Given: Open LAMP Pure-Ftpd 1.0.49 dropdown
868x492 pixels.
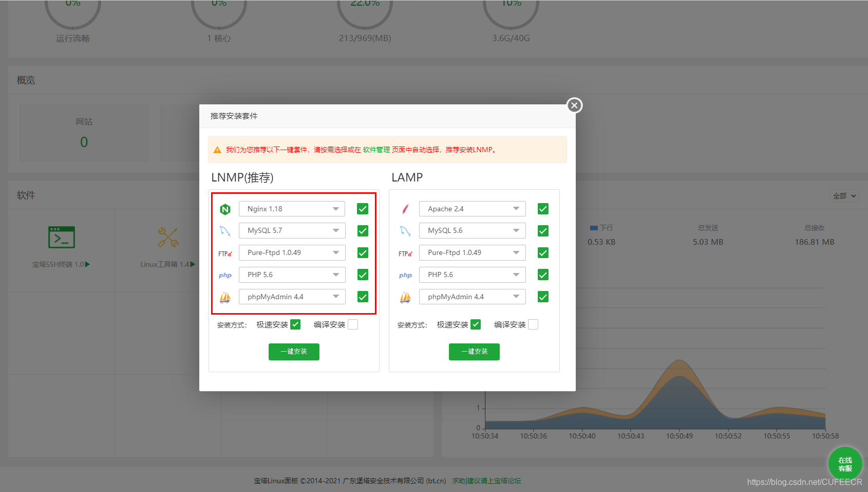Looking at the screenshot, I should point(472,252).
